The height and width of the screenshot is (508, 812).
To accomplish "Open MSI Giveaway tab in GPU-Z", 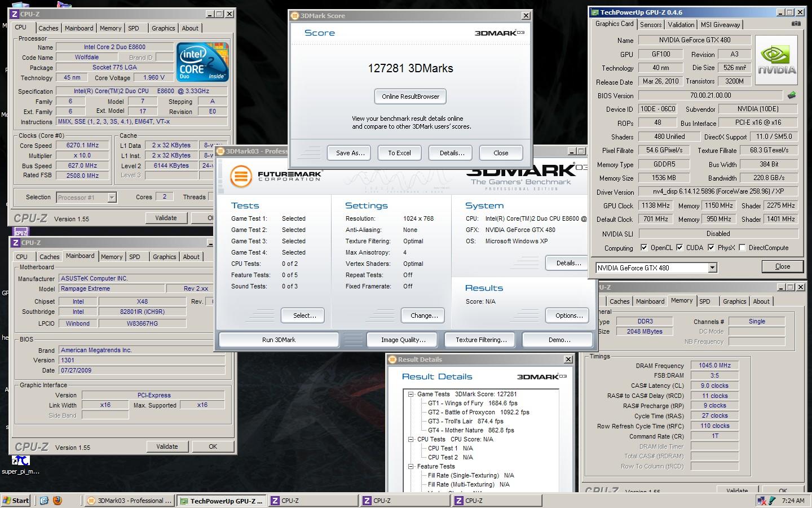I will (720, 25).
